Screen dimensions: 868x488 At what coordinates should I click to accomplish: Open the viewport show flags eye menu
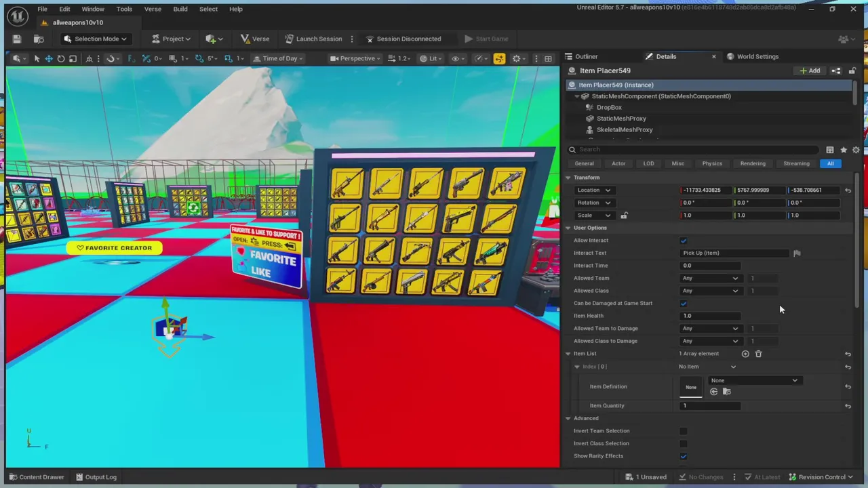tap(458, 58)
